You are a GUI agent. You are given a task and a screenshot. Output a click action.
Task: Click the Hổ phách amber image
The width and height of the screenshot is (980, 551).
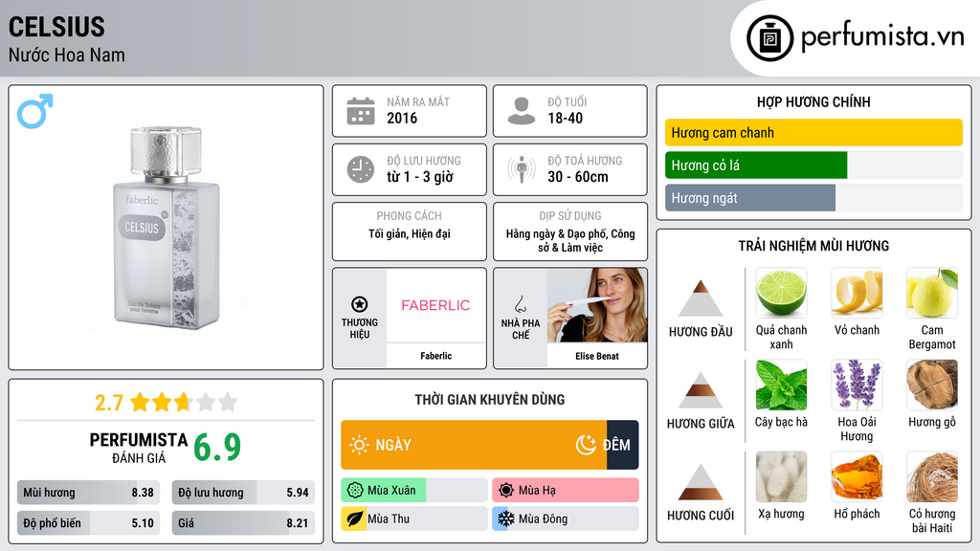tap(857, 476)
